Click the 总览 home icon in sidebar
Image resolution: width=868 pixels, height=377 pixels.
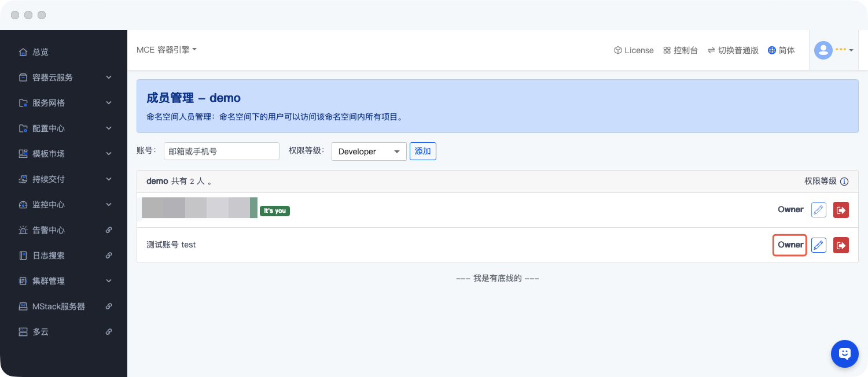click(x=23, y=52)
